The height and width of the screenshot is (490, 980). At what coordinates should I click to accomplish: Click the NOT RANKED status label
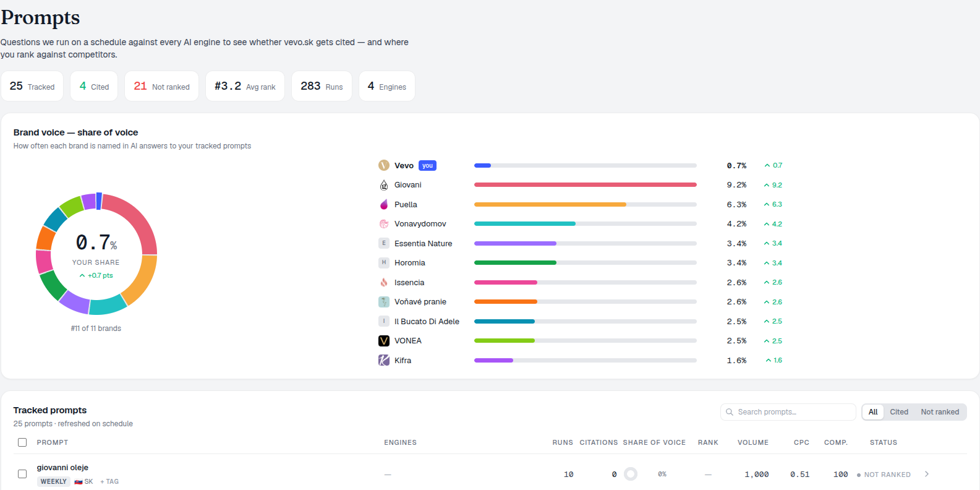coord(884,475)
